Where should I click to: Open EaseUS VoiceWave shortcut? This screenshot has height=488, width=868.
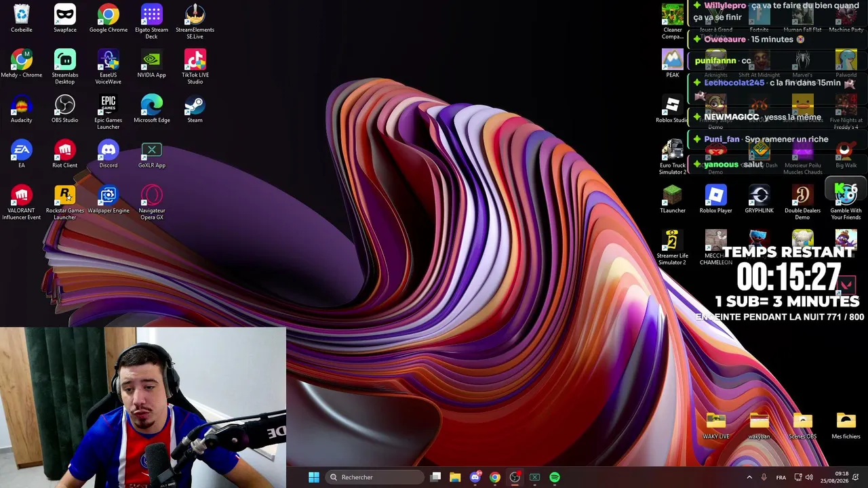coord(108,66)
